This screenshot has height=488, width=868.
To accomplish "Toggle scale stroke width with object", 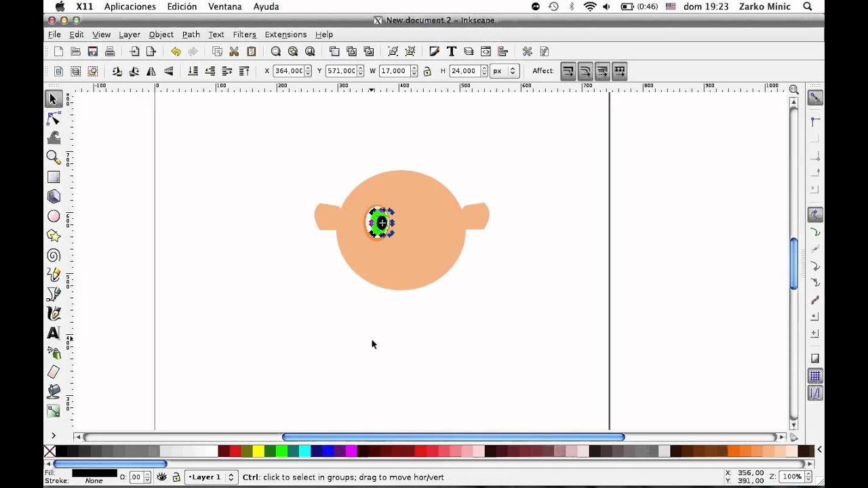I will (568, 70).
